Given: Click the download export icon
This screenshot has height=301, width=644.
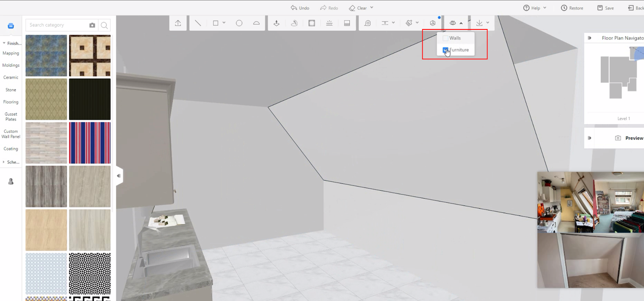Looking at the screenshot, I should [479, 23].
